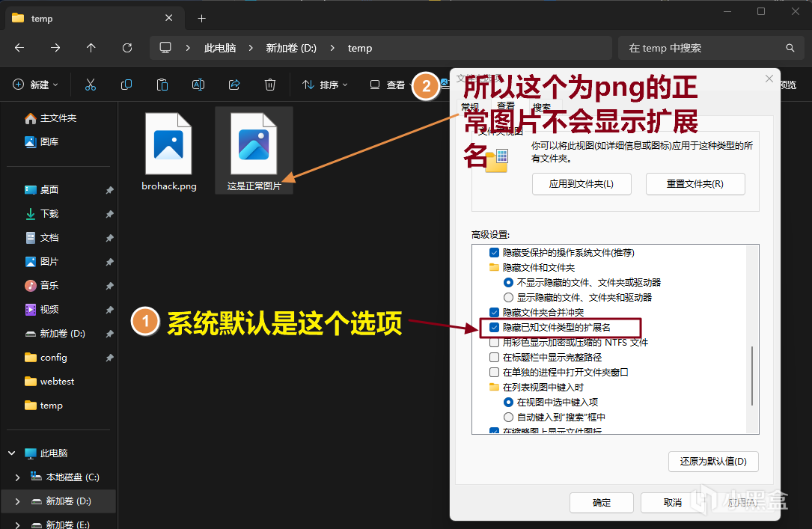
Task: Open the 新建 dropdown menu
Action: [35, 85]
